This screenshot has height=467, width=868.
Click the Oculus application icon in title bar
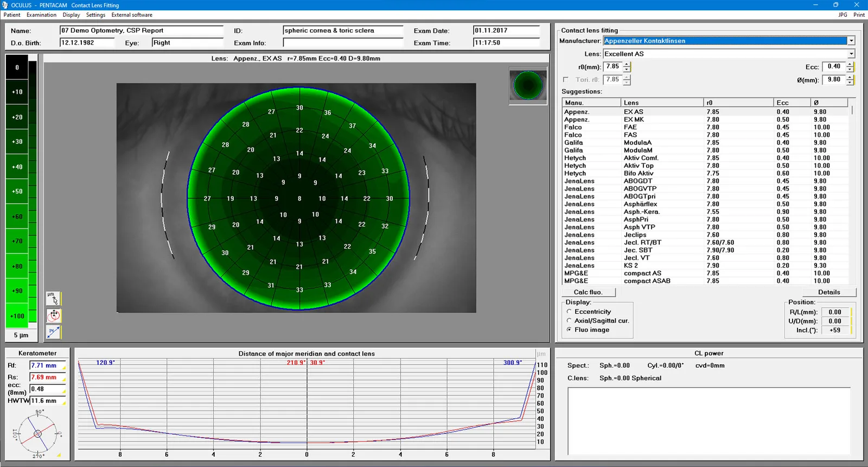click(x=5, y=5)
